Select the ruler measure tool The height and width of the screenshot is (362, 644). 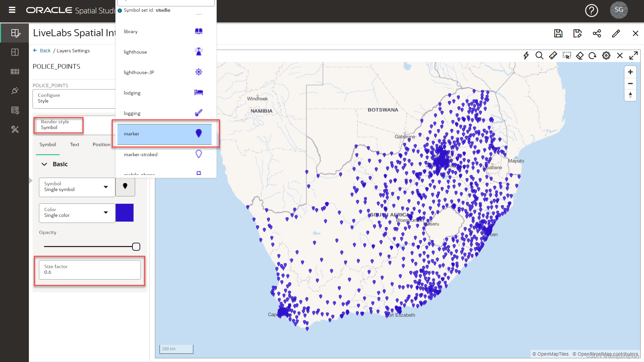(x=553, y=56)
